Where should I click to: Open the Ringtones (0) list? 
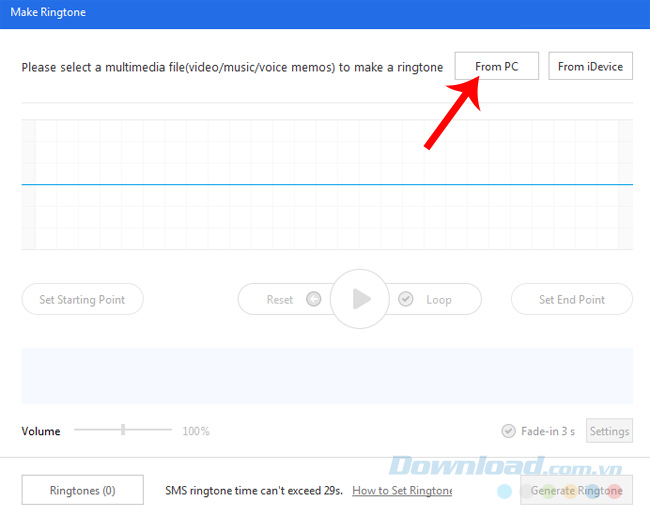click(x=82, y=490)
